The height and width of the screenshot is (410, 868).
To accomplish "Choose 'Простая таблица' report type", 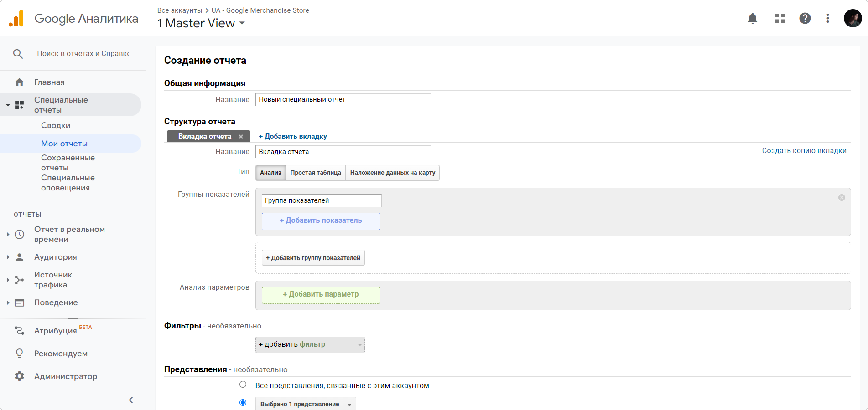I will point(315,173).
